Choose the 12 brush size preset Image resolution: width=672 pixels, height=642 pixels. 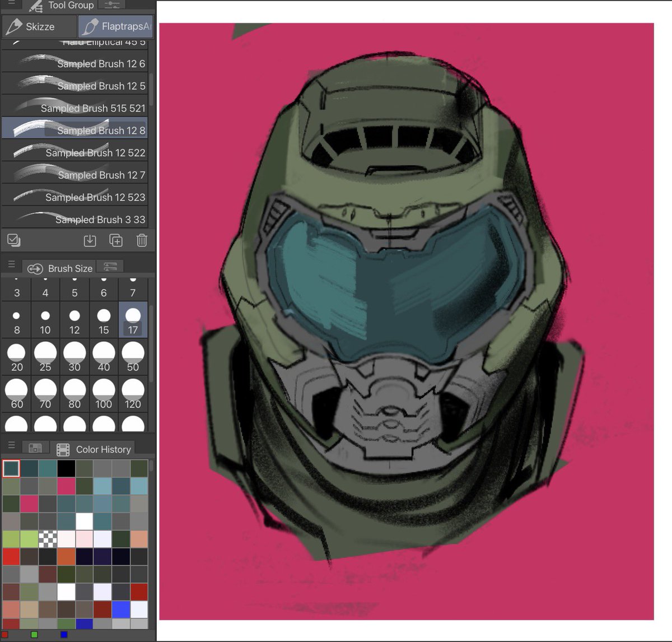pos(74,320)
